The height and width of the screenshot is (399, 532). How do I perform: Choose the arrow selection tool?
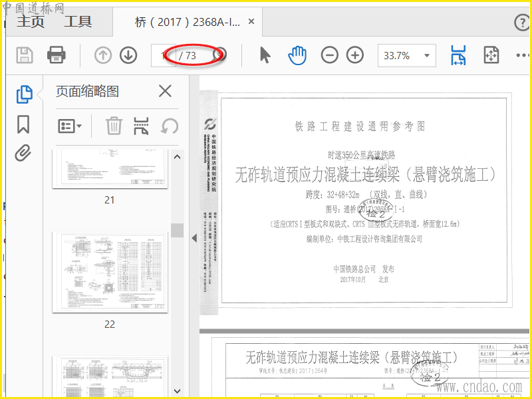point(265,55)
